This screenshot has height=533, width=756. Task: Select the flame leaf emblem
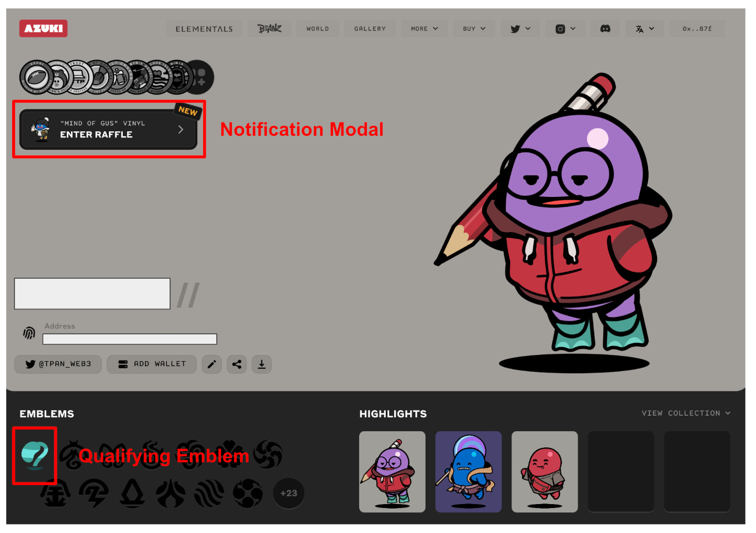(x=171, y=493)
